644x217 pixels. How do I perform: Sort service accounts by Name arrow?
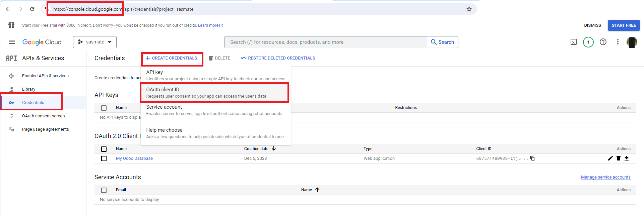click(317, 190)
